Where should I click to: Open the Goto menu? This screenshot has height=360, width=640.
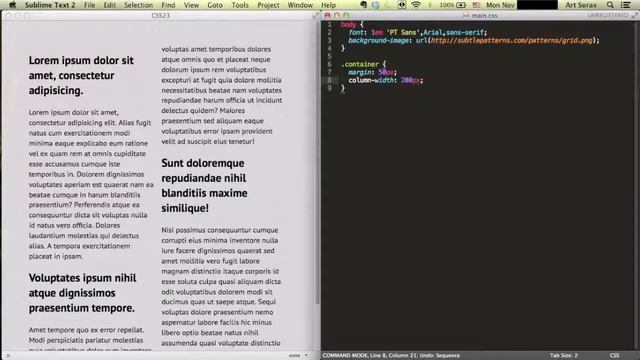[x=215, y=5]
